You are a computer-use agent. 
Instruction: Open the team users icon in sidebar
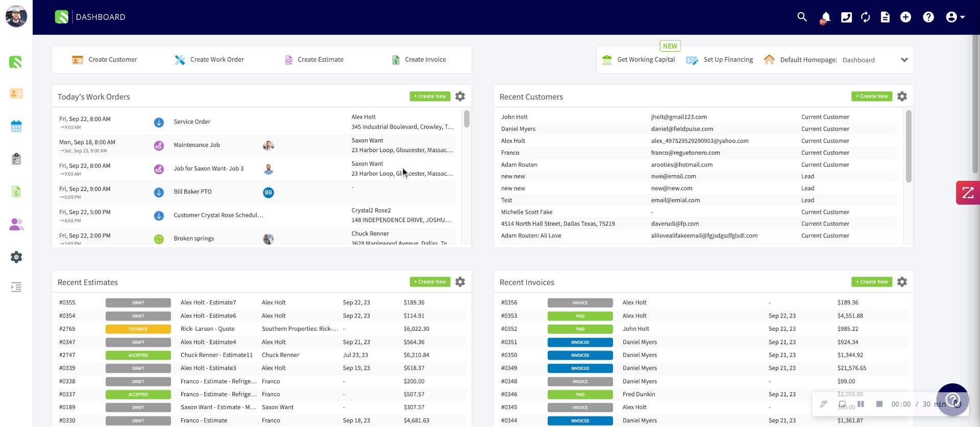(16, 224)
